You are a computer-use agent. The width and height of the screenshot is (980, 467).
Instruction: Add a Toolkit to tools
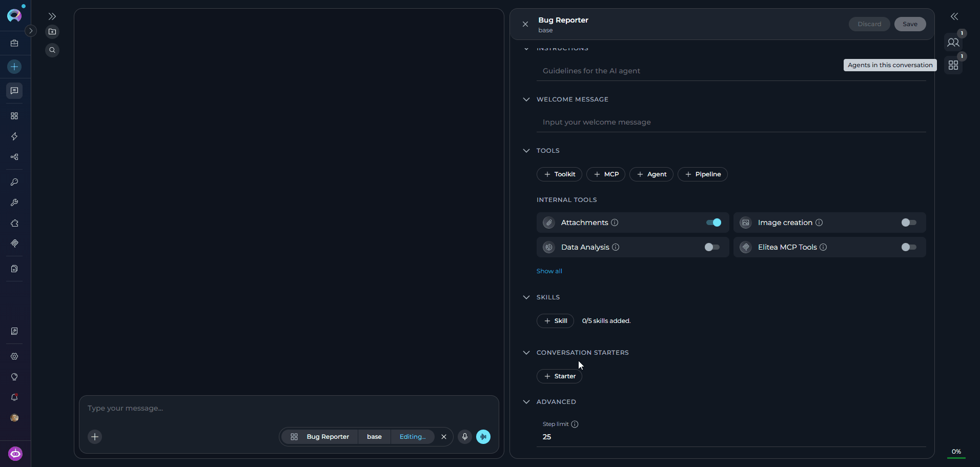559,174
